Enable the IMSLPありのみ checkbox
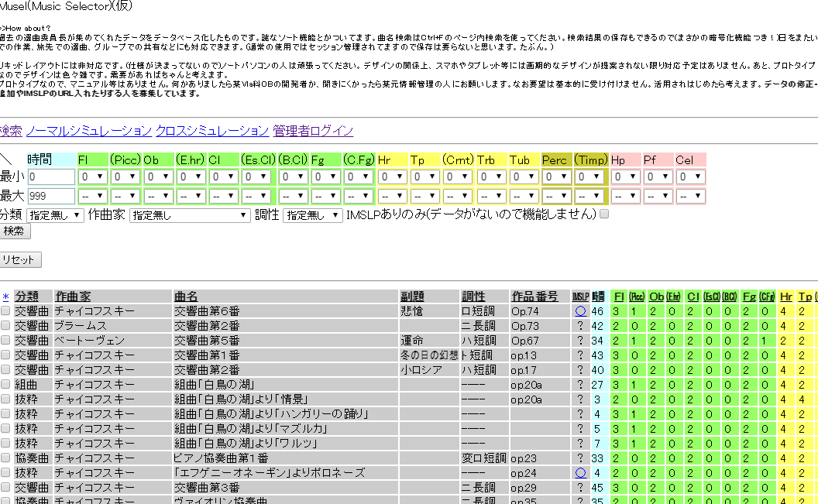The width and height of the screenshot is (818, 504). click(604, 214)
